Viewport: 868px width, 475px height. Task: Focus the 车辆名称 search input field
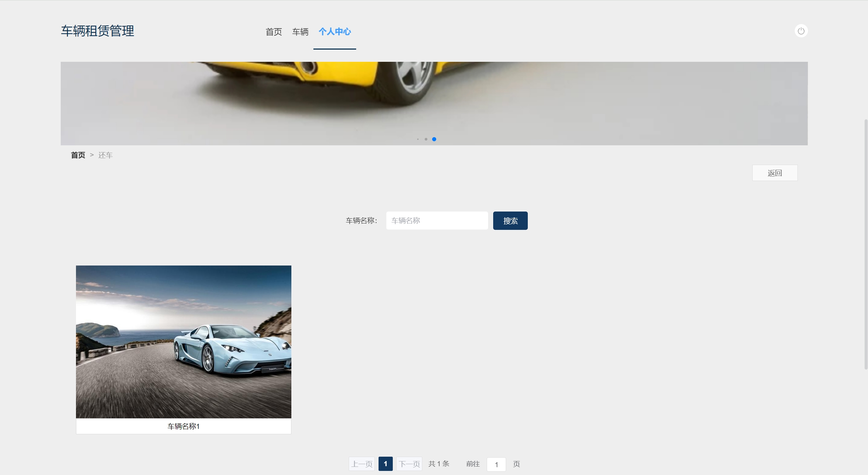pyautogui.click(x=437, y=221)
